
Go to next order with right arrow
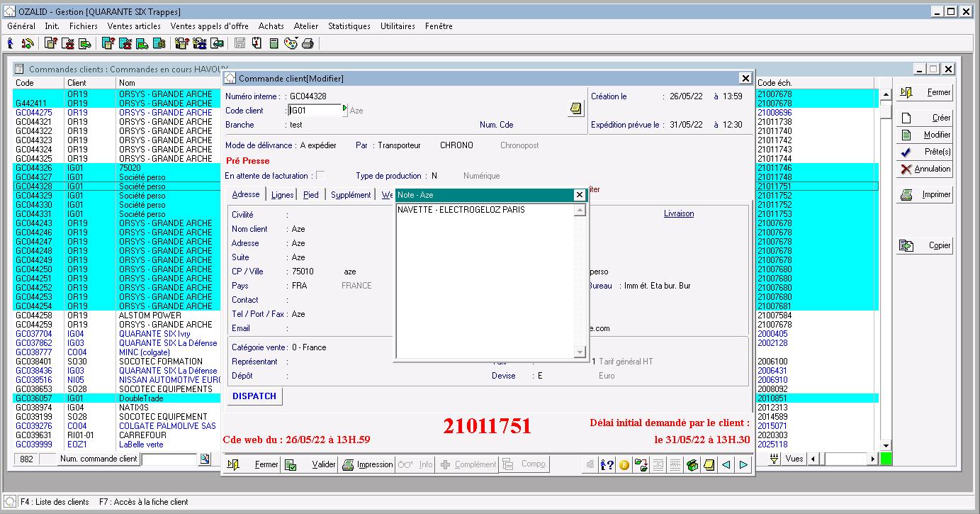tap(743, 465)
